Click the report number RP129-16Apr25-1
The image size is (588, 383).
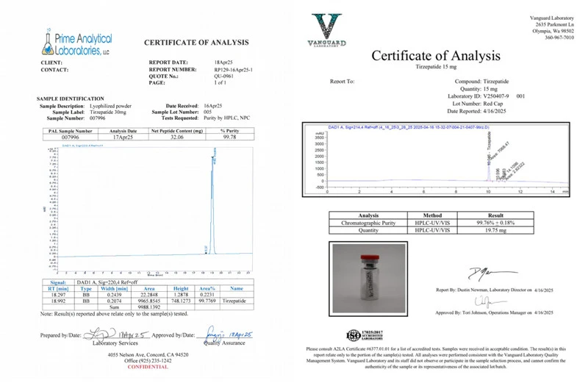pyautogui.click(x=233, y=70)
